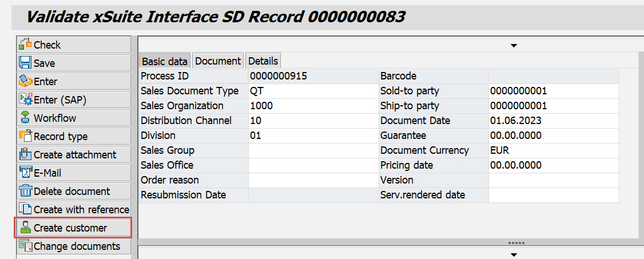Click the Delete document button label

click(x=72, y=192)
